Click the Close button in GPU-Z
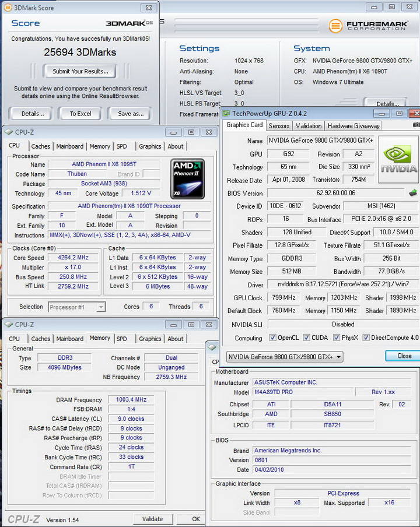 click(404, 356)
